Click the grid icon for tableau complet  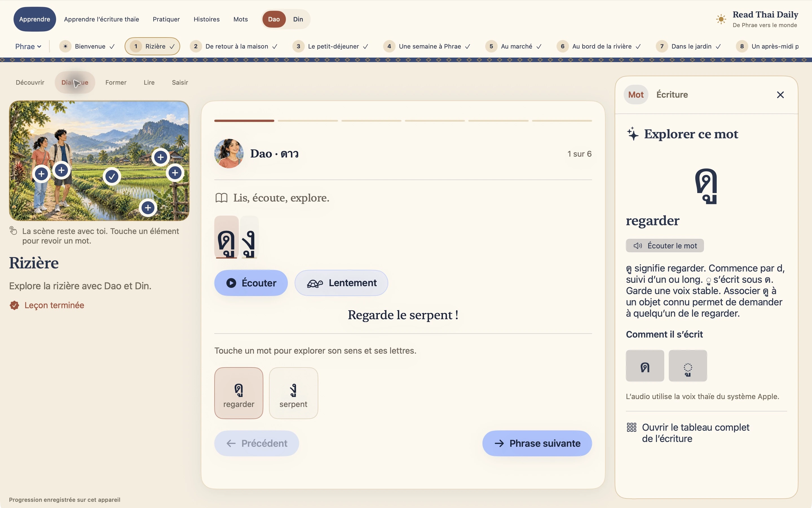632,427
